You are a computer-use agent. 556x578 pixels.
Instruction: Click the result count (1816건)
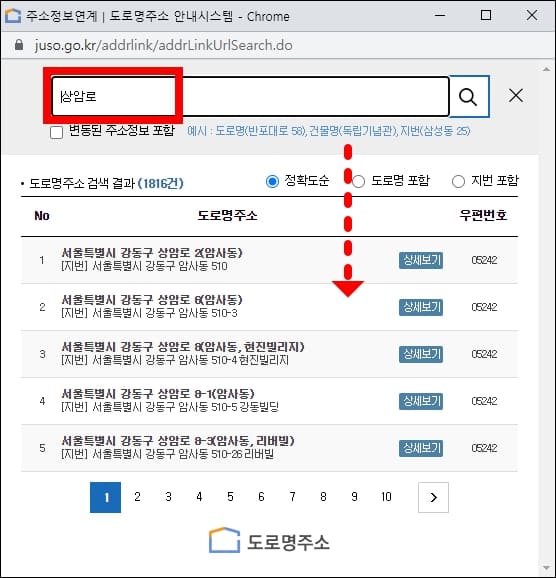(x=160, y=183)
